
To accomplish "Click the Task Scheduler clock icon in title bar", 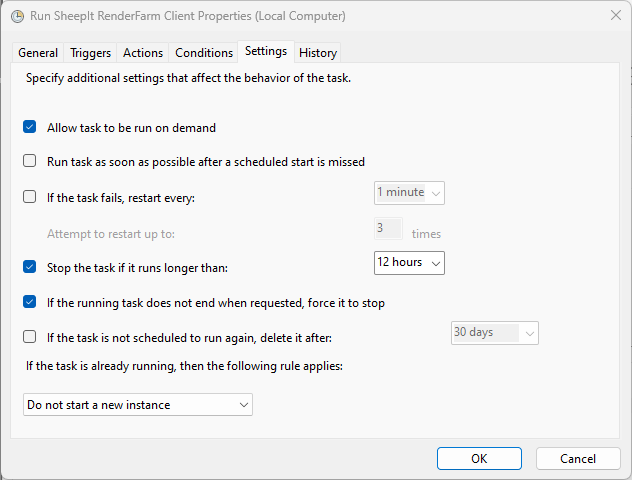I will coord(17,17).
